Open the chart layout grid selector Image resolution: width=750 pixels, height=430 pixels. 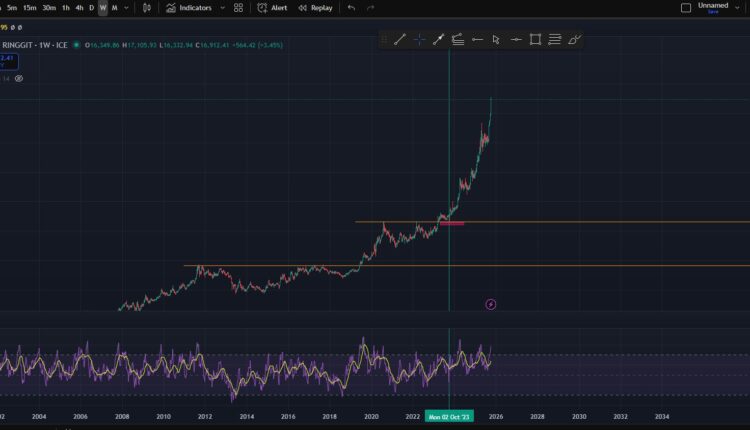point(238,8)
